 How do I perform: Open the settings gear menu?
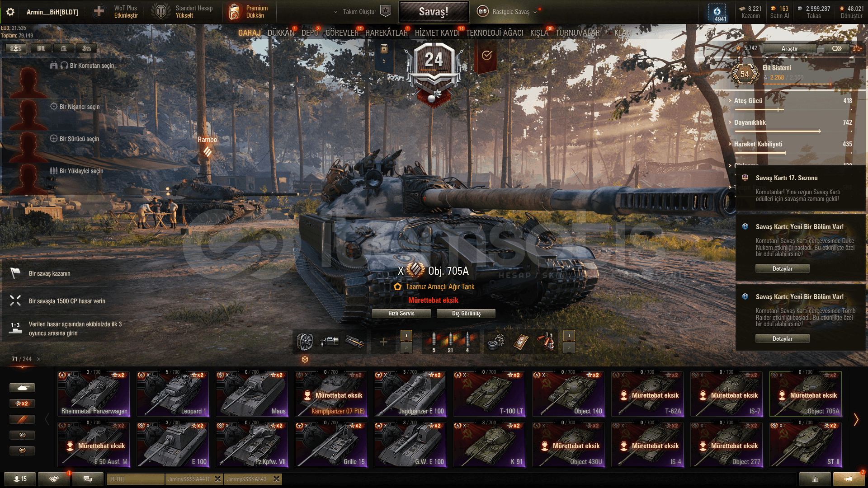pyautogui.click(x=10, y=12)
